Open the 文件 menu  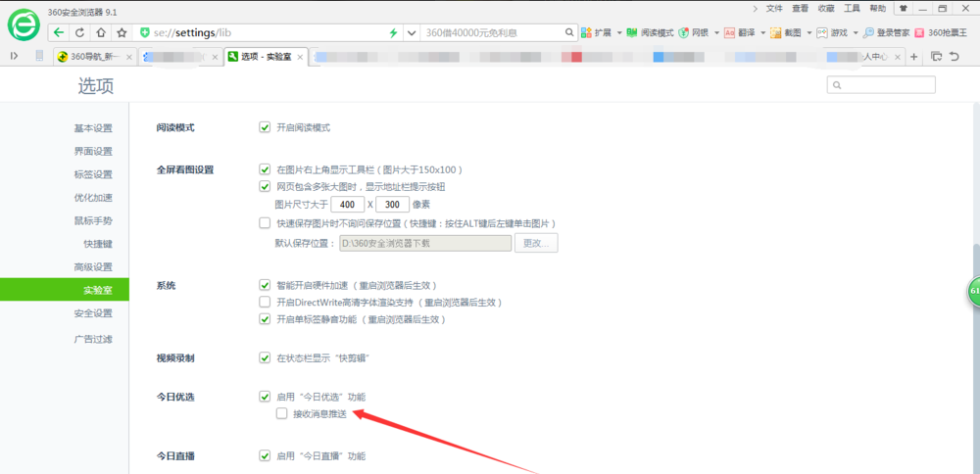tap(774, 8)
